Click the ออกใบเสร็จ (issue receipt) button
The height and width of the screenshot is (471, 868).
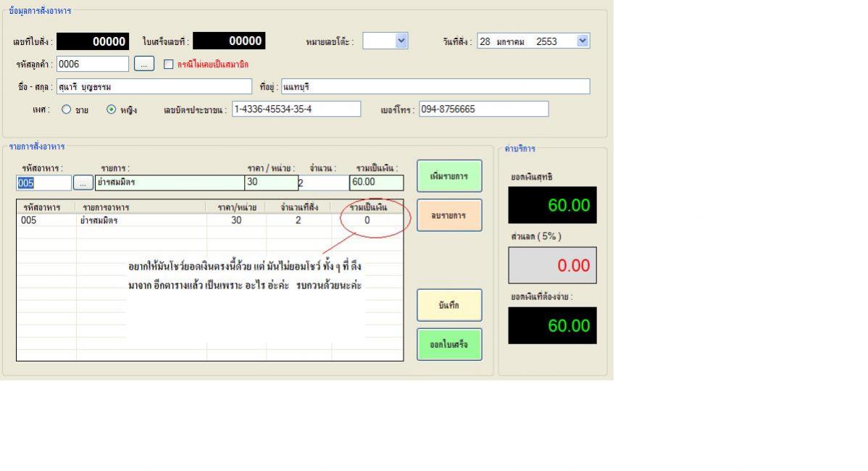pyautogui.click(x=449, y=344)
